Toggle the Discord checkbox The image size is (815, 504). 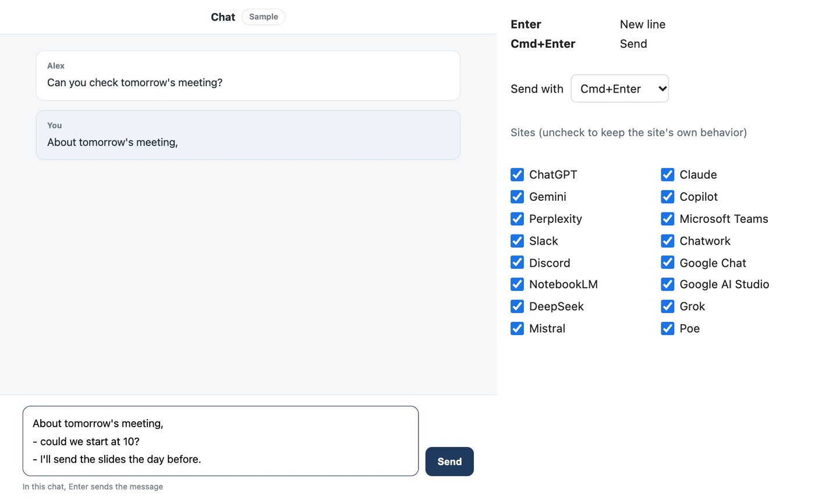(517, 262)
